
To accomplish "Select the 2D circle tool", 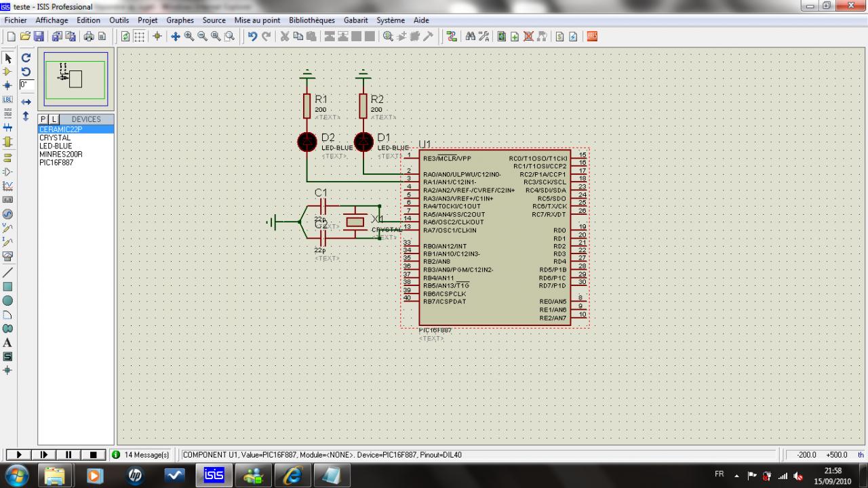I will click(8, 300).
